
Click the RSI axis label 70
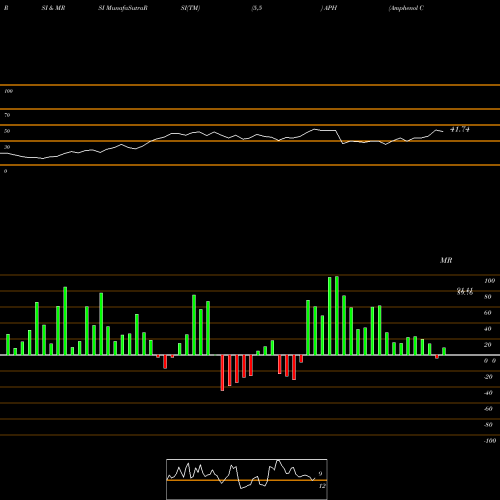(x=7, y=115)
